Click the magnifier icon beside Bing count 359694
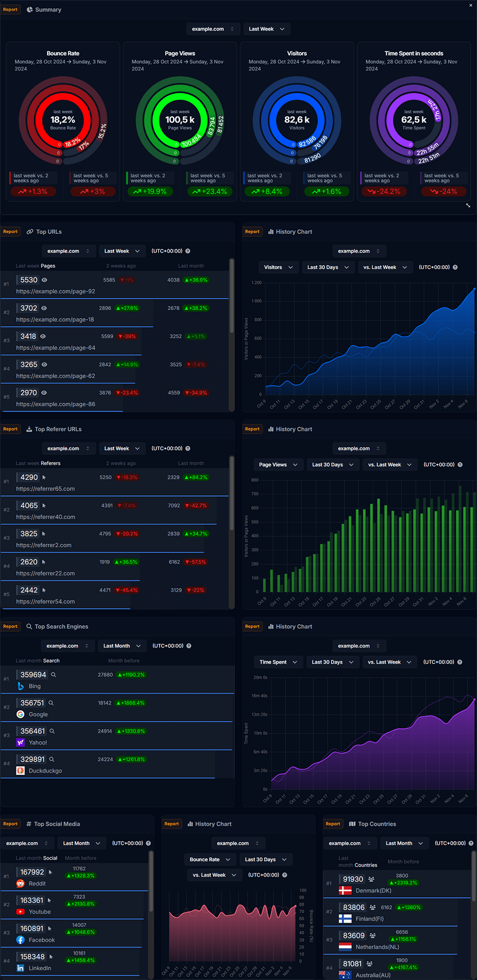Image resolution: width=477 pixels, height=980 pixels. pos(54,675)
